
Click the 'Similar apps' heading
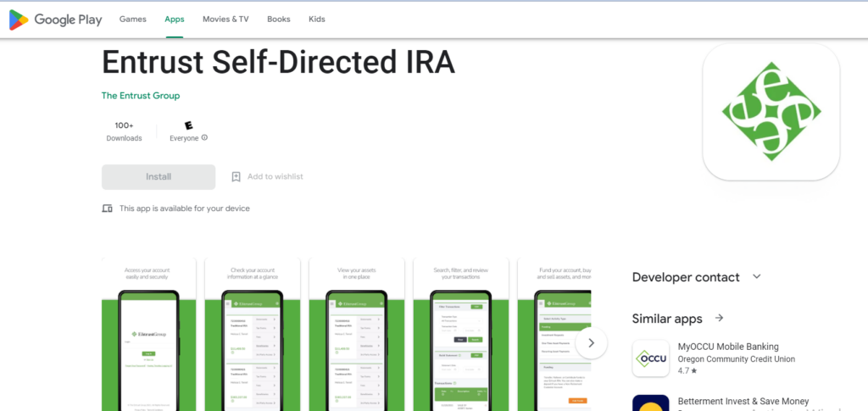[667, 319]
